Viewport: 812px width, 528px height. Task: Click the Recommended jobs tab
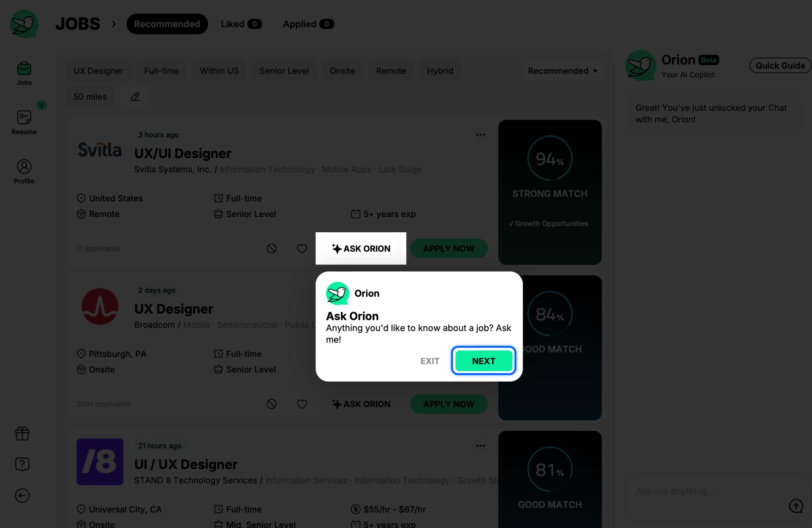point(167,24)
